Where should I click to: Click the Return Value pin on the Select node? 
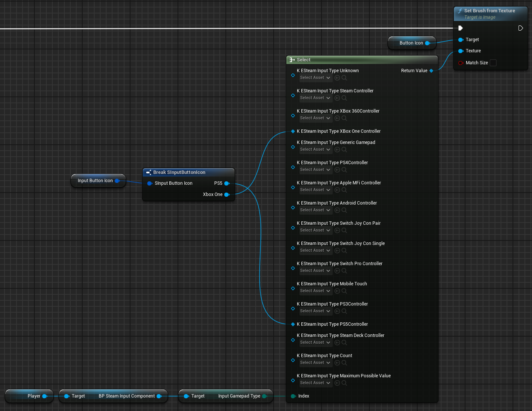point(431,70)
